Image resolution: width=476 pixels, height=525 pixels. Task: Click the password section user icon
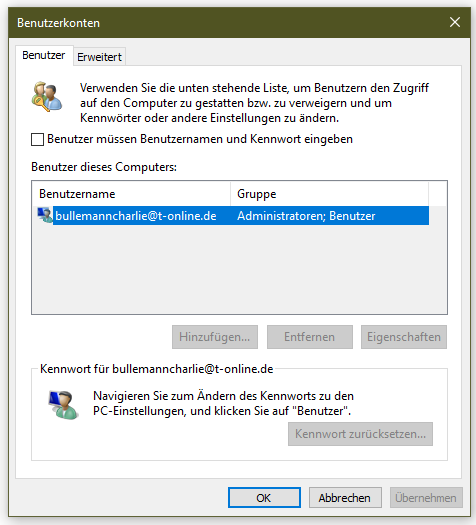pos(64,405)
